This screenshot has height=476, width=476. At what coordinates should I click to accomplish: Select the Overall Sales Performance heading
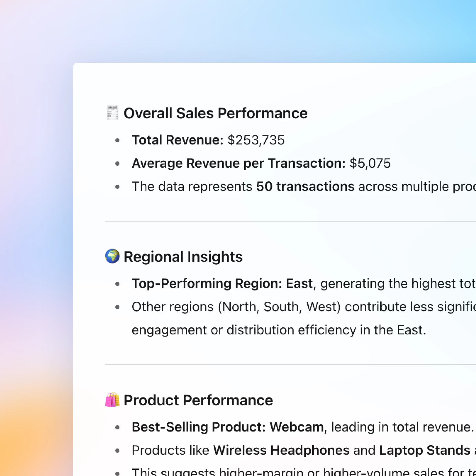click(215, 113)
